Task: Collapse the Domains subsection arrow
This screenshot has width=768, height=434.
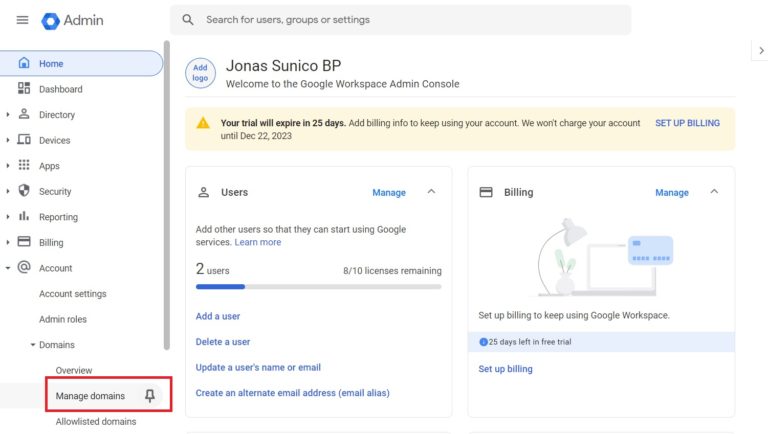Action: pyautogui.click(x=32, y=344)
